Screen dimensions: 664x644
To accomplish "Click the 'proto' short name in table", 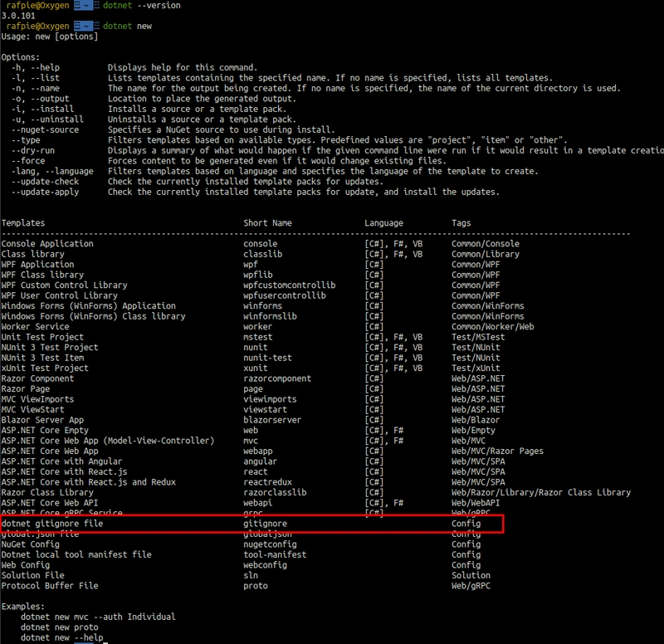I will pos(256,586).
